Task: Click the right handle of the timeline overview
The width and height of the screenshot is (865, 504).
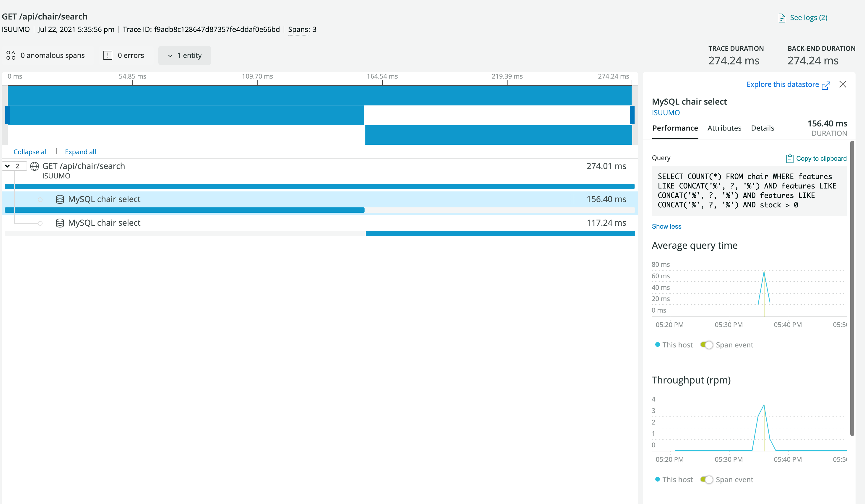Action: [x=632, y=115]
